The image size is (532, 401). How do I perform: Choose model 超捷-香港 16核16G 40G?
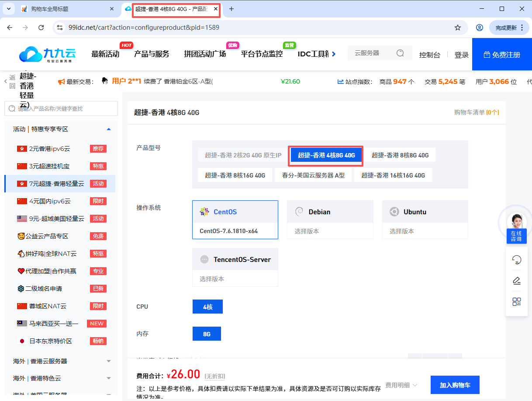coord(393,175)
